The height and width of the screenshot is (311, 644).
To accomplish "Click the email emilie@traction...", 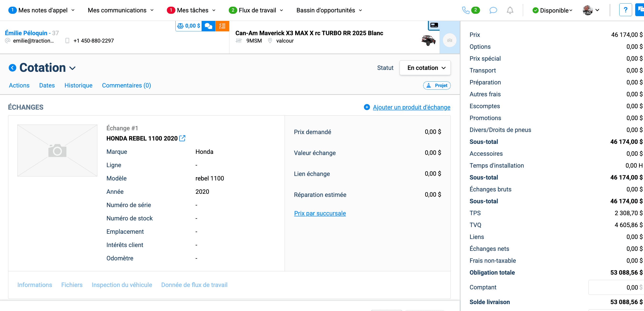I will coord(34,41).
